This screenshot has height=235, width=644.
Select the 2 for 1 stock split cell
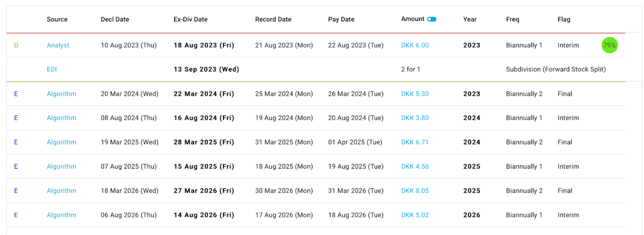point(411,69)
